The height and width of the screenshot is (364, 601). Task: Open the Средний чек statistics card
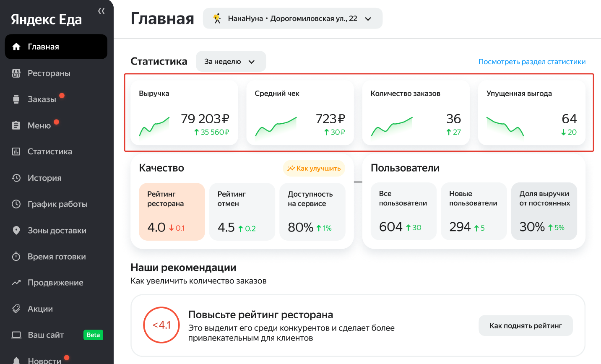[x=300, y=113]
